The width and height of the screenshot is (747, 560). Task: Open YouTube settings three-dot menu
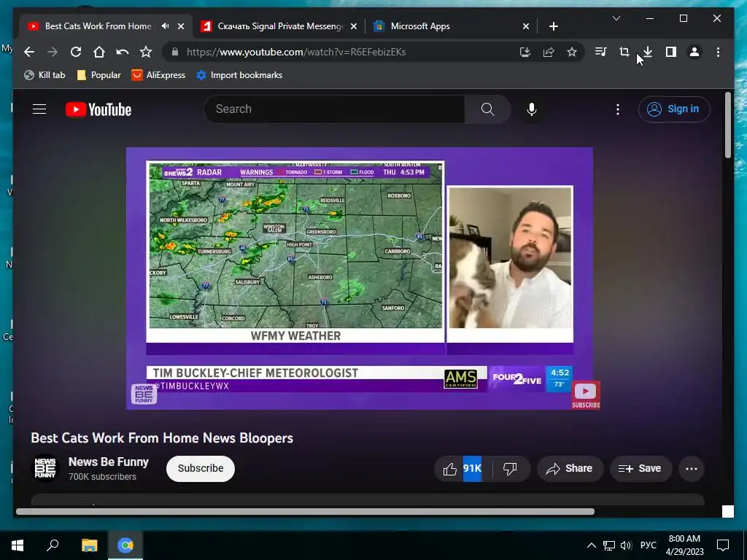[x=618, y=109]
